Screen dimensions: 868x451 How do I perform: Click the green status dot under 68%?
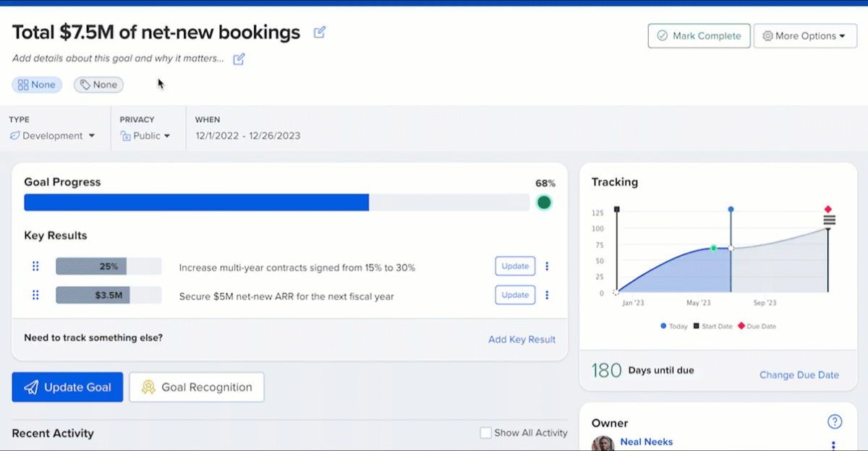(x=544, y=202)
